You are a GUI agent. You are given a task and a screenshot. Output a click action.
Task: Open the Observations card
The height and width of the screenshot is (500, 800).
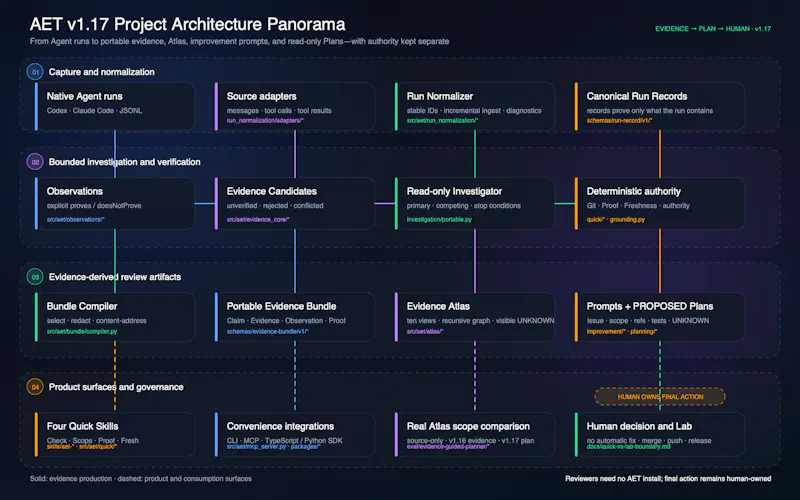point(115,204)
